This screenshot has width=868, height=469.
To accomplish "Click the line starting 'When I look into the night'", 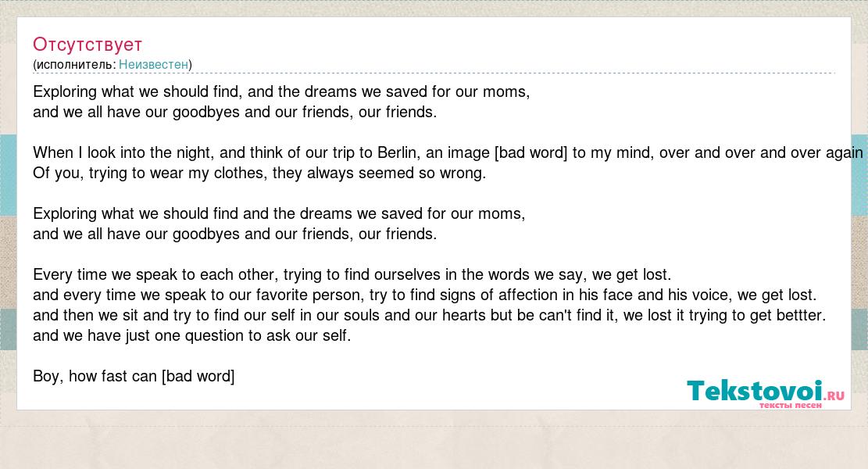I will pyautogui.click(x=448, y=153).
